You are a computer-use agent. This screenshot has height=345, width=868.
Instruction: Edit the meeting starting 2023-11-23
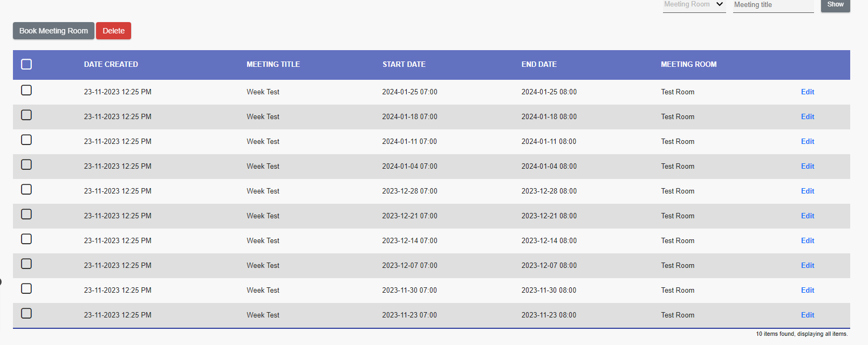[x=808, y=315]
